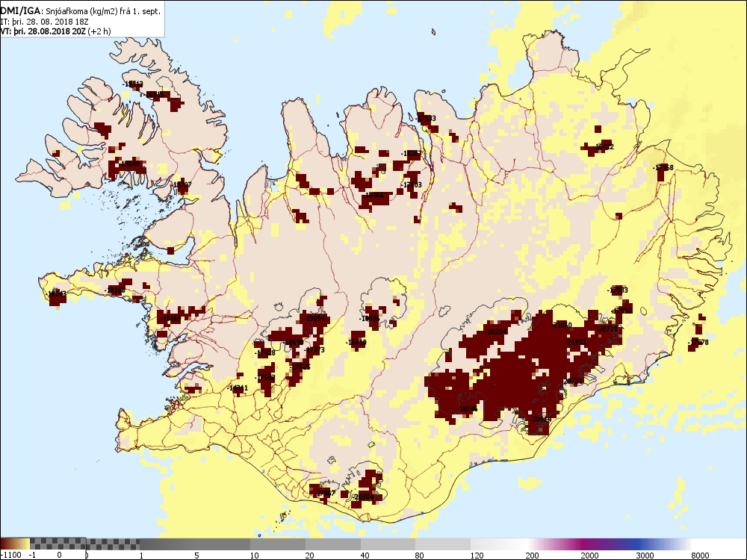747x560 pixels.
Task: Click the -17168 label in the east
Action: pyautogui.click(x=663, y=167)
